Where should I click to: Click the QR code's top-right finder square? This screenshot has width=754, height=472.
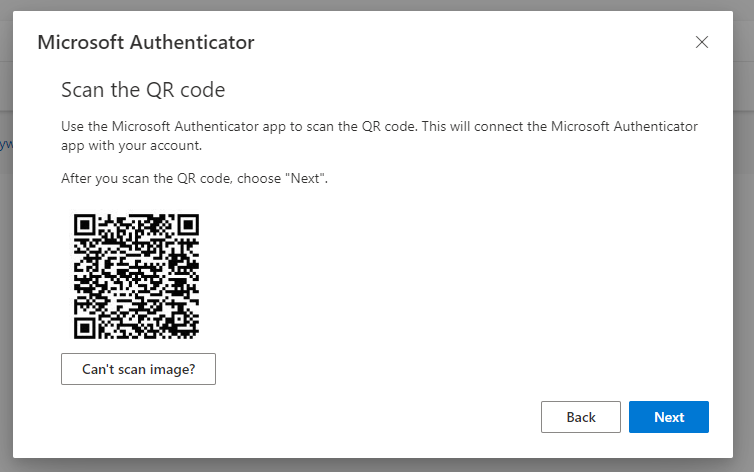[188, 225]
